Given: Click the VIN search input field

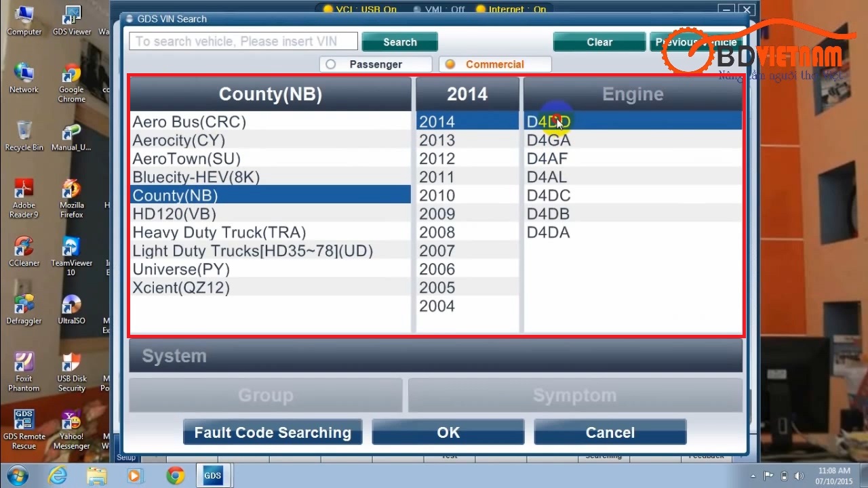Looking at the screenshot, I should coord(243,41).
